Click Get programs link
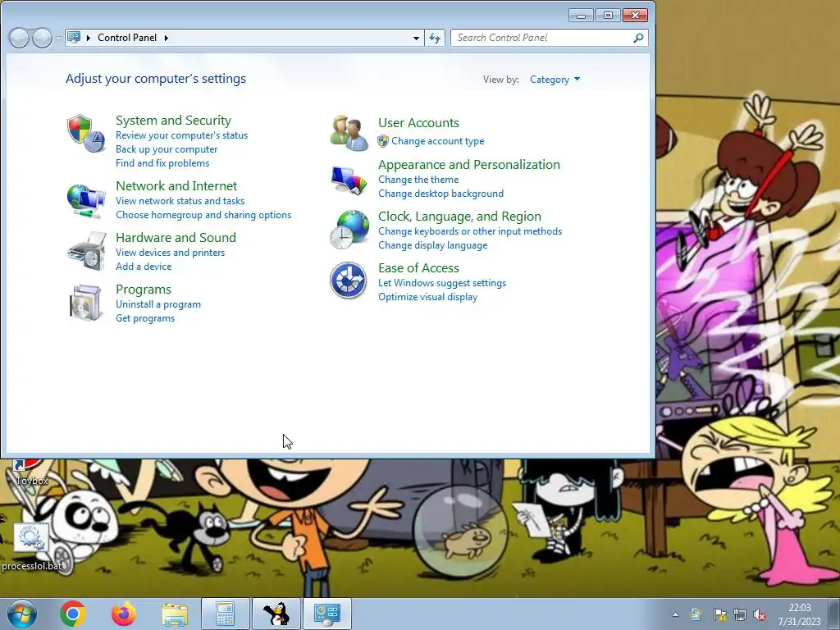840x630 pixels. coord(145,318)
